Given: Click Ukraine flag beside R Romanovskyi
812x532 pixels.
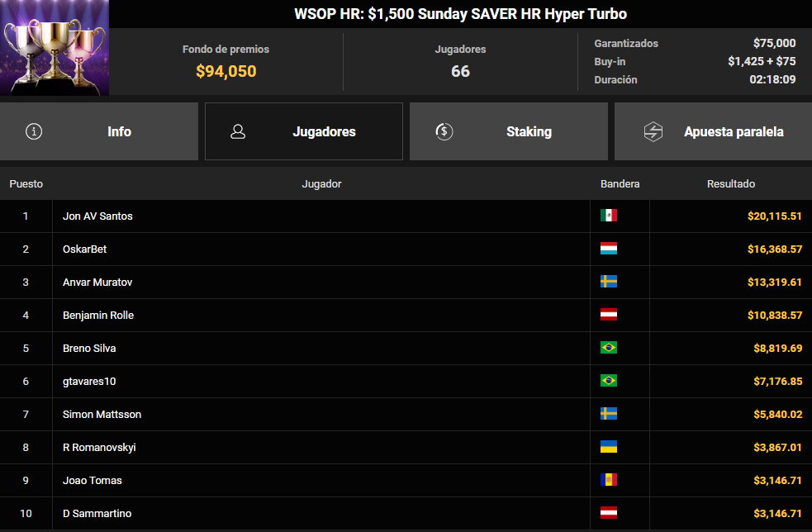Looking at the screenshot, I should [x=609, y=447].
